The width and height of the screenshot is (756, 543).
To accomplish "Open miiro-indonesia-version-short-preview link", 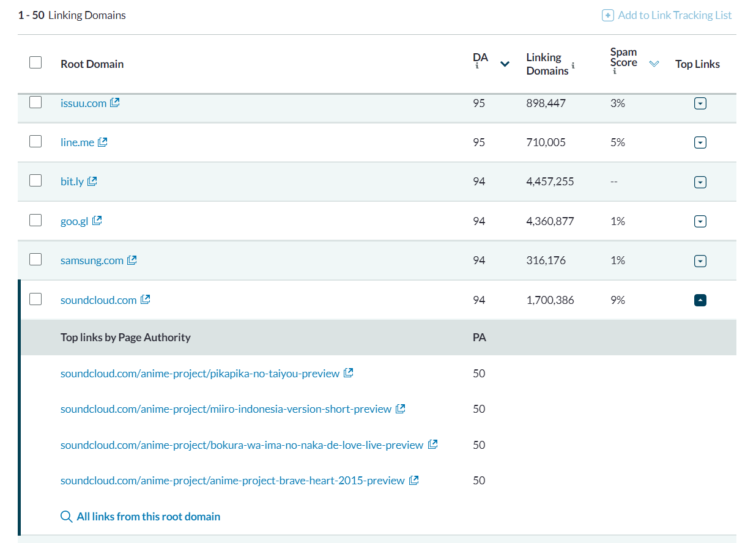I will click(x=226, y=408).
